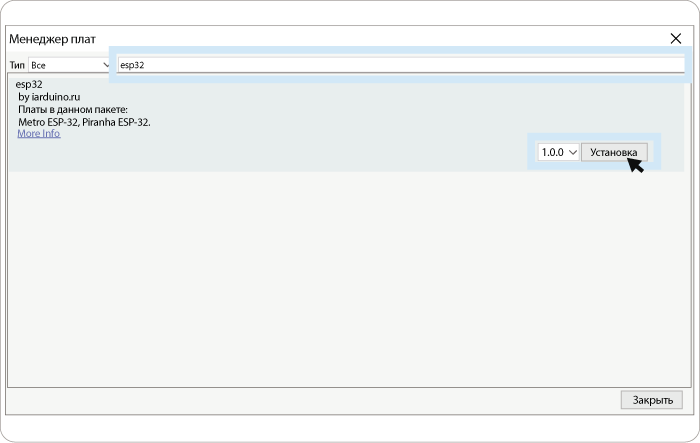Open the 1.0.0 version dropdown
This screenshot has height=443, width=700.
[x=558, y=152]
